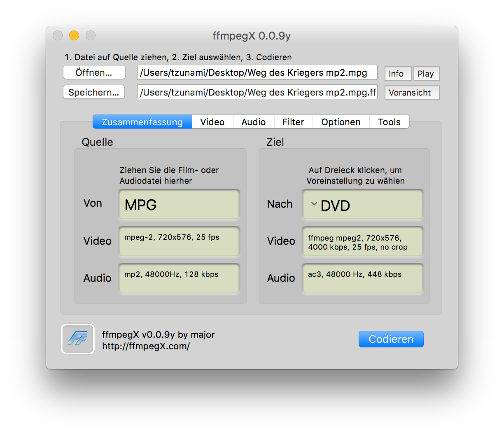Select the source video info 'mpeg-2, 720x576, 25 fps'
Image resolution: width=504 pixels, height=435 pixels.
click(172, 237)
